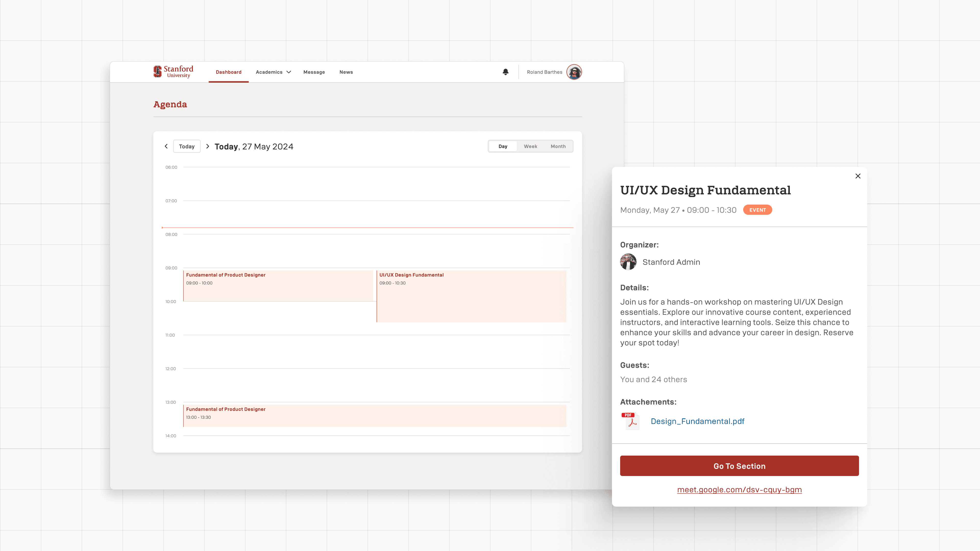Switch calendar to Week view
This screenshot has width=980, height=551.
pyautogui.click(x=530, y=146)
